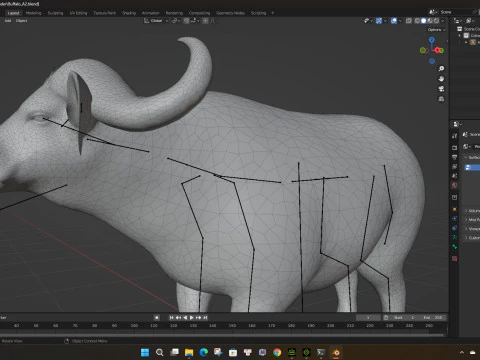480x360 pixels.
Task: Switch to the Modeling workspace tab
Action: tap(34, 13)
